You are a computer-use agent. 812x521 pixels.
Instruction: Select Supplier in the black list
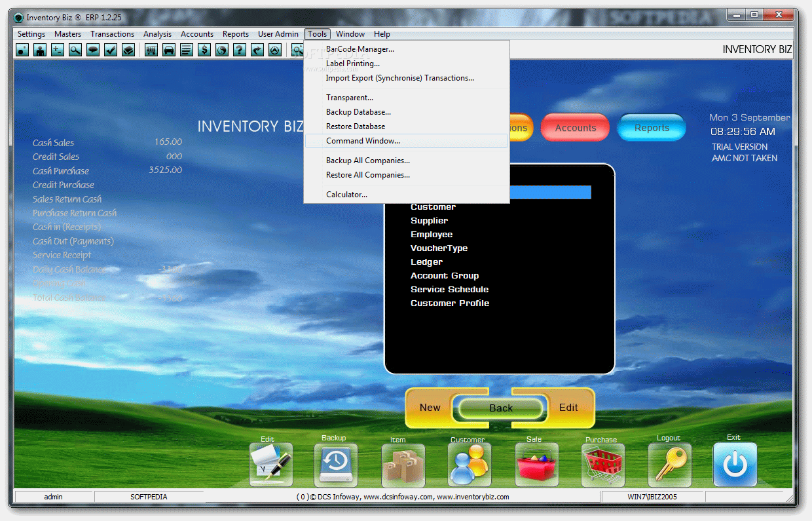(429, 221)
